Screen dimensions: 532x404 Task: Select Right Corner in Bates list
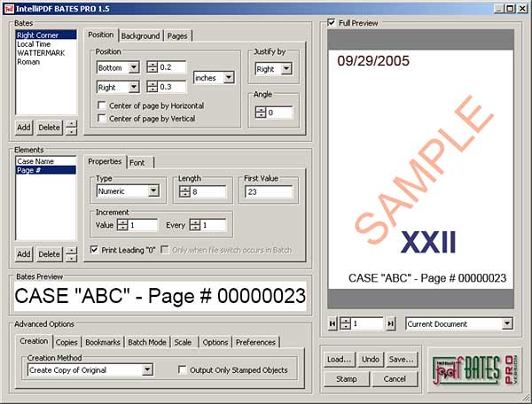pyautogui.click(x=46, y=35)
